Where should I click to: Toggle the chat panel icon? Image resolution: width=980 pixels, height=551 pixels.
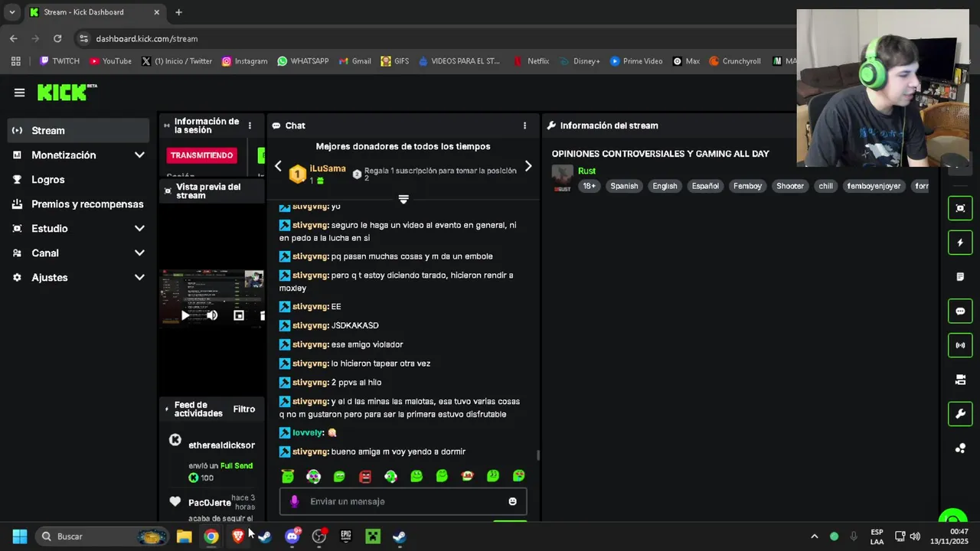960,311
